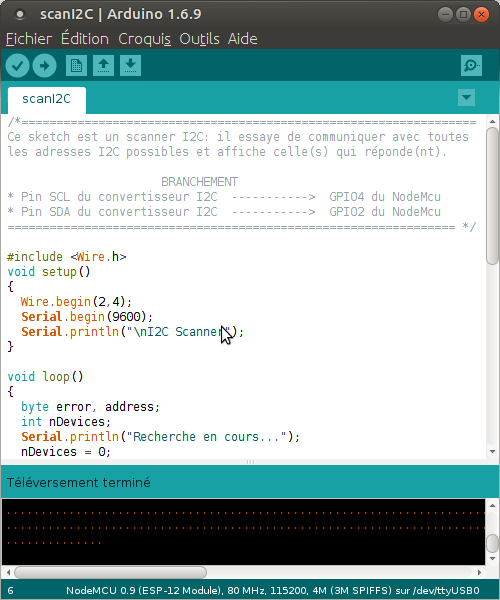Viewport: 500px width, 600px height.
Task: Click the Upload (right arrow) button
Action: [x=44, y=66]
